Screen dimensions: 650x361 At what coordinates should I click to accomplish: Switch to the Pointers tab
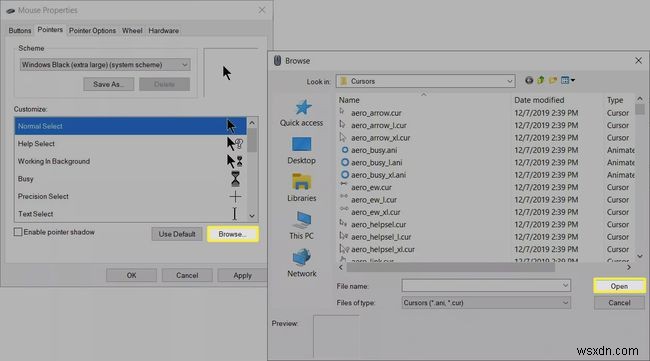coord(50,30)
